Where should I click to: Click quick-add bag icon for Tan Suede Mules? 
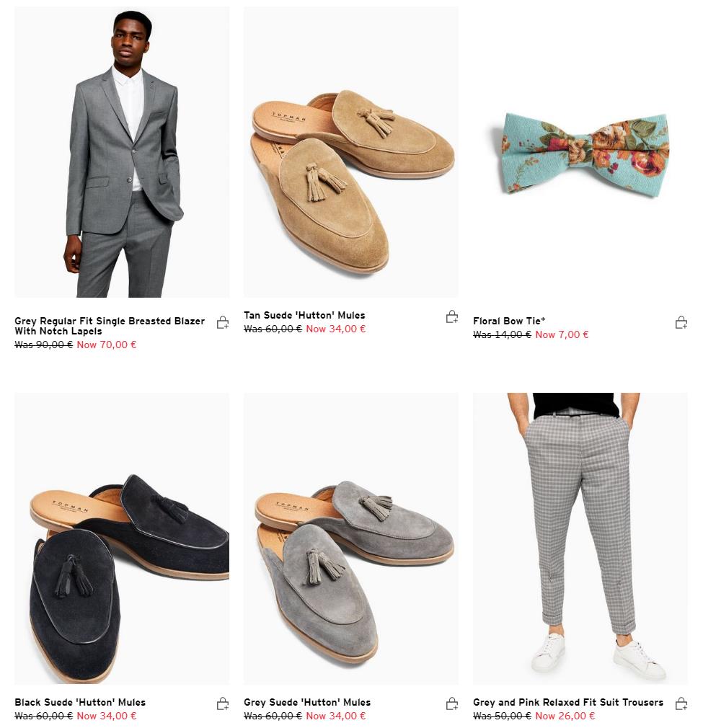pyautogui.click(x=452, y=316)
